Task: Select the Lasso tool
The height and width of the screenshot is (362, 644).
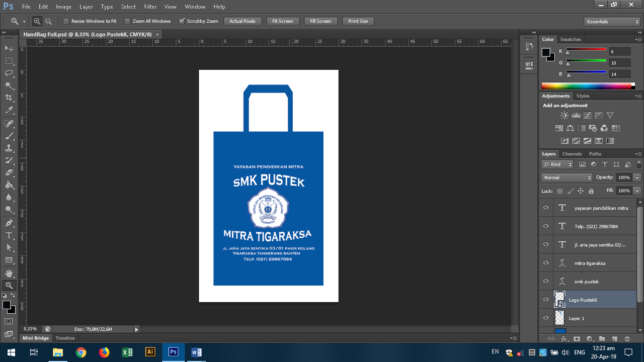Action: [9, 73]
